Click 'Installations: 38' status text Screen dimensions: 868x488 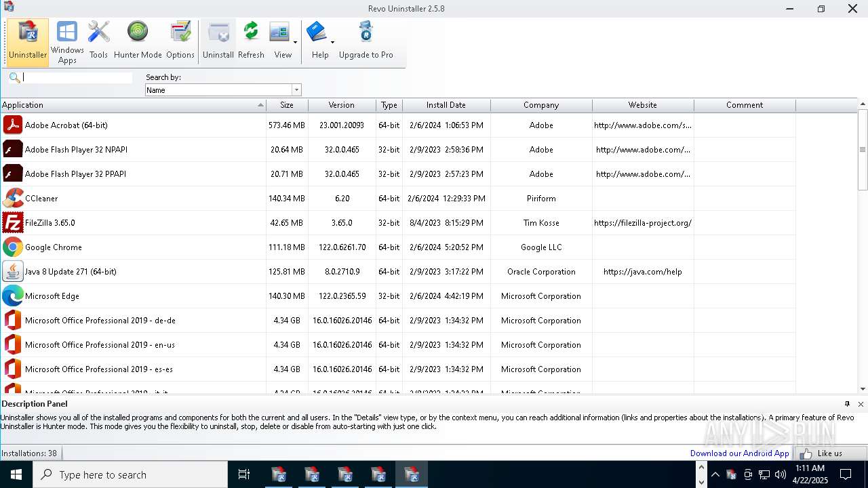pos(29,453)
